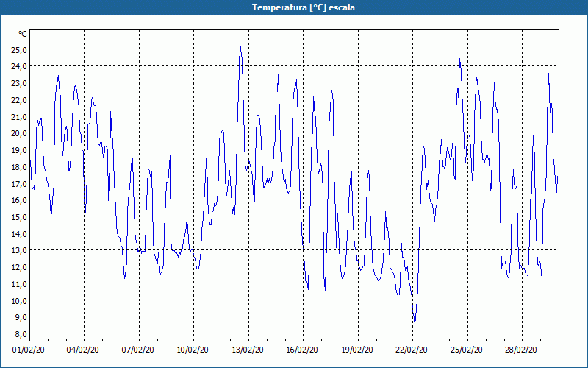Click the 12,0 y-axis label
This screenshot has width=588, height=368.
click(x=18, y=267)
